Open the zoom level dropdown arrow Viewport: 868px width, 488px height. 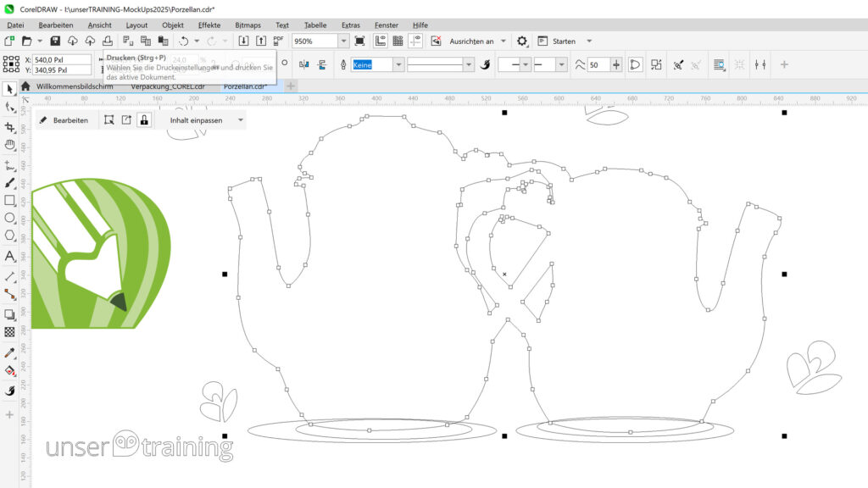[344, 41]
